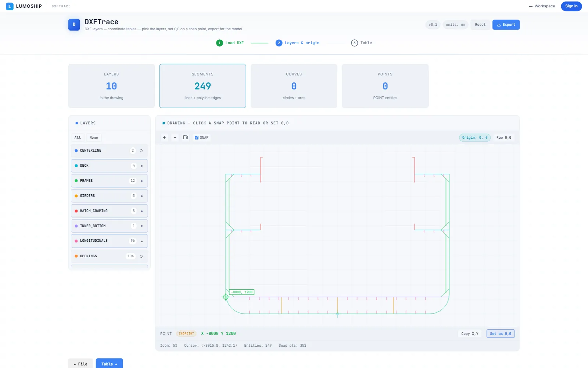Click the -8000, 1200 coordinate label
Viewport: 588px width, 368px height.
242,292
